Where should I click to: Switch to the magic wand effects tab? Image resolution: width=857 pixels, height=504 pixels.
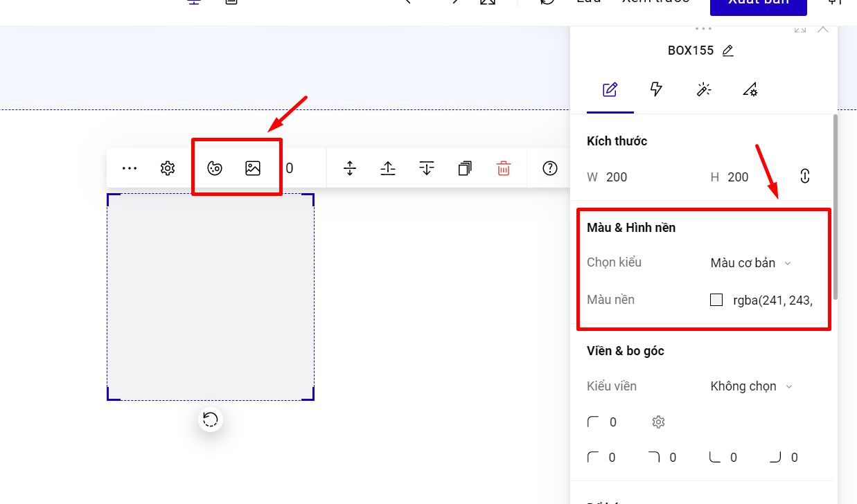click(x=703, y=89)
